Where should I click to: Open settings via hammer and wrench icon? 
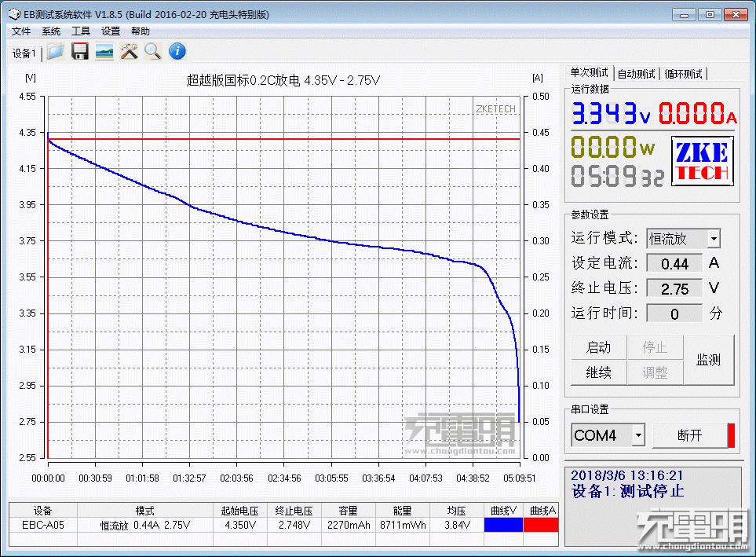point(129,51)
